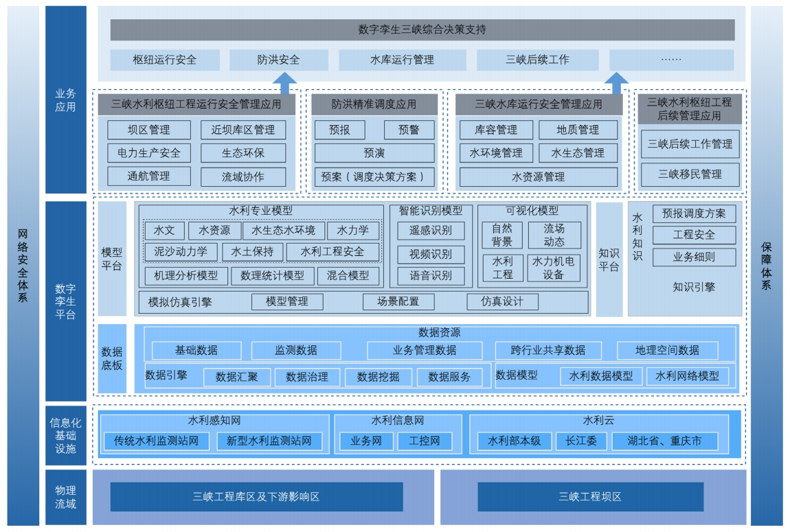Image resolution: width=790 pixels, height=532 pixels.
Task: Select the 新型水利监测站网 box
Action: point(269,441)
